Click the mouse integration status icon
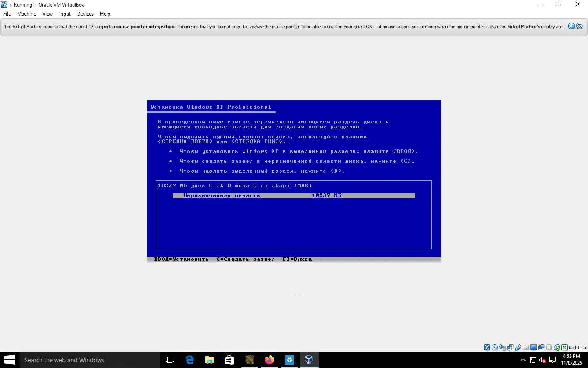588x368 pixels. click(x=557, y=348)
